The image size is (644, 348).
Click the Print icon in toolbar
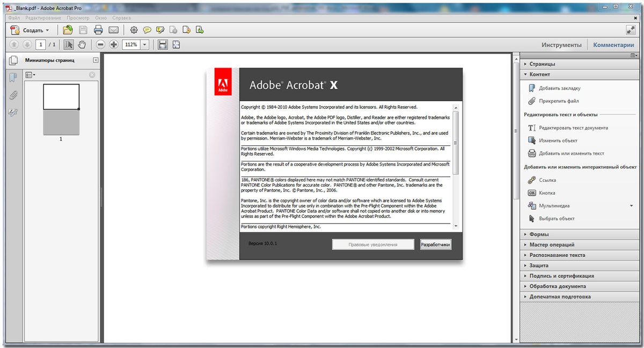[98, 30]
